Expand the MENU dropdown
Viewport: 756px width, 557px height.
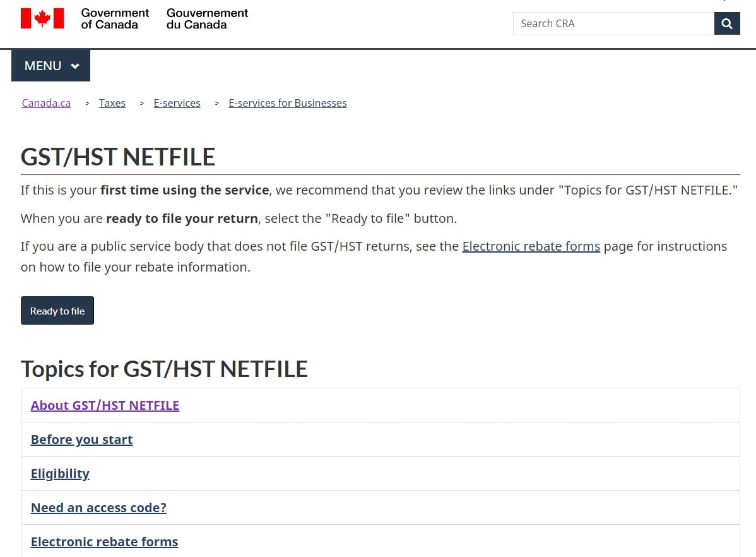pyautogui.click(x=50, y=66)
